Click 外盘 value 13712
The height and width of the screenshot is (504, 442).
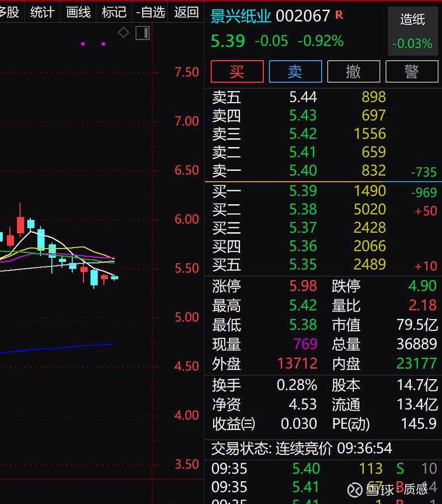(x=297, y=363)
